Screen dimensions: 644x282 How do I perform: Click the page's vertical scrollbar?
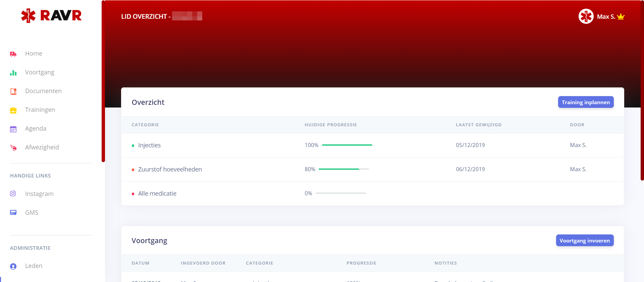coord(642,90)
